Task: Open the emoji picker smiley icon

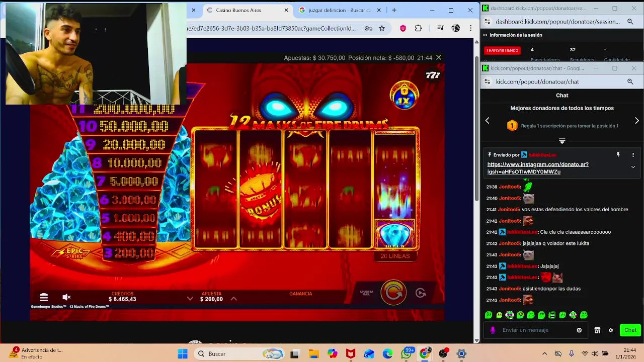Action: [579, 330]
